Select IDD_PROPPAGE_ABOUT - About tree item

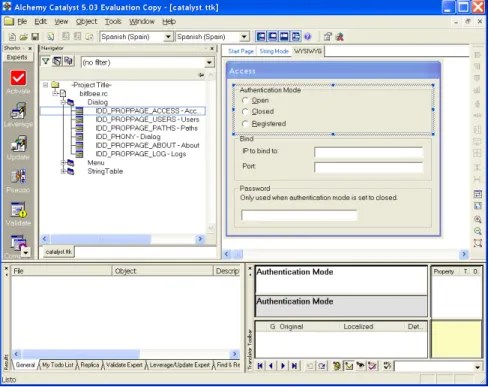point(147,145)
